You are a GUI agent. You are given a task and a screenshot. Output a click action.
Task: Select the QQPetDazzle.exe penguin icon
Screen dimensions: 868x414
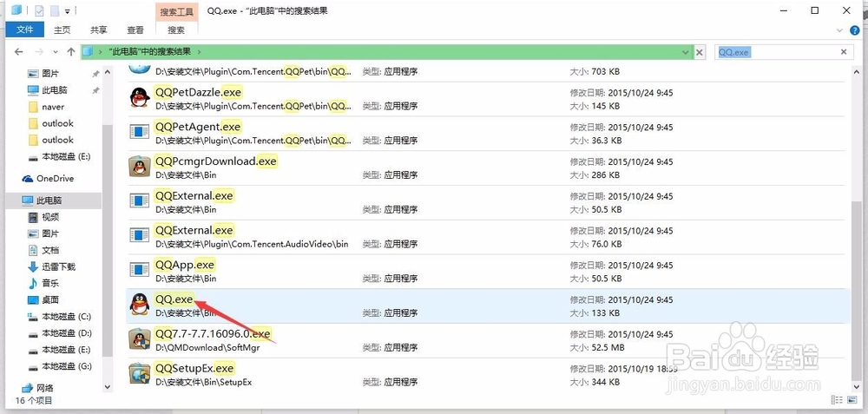[140, 98]
